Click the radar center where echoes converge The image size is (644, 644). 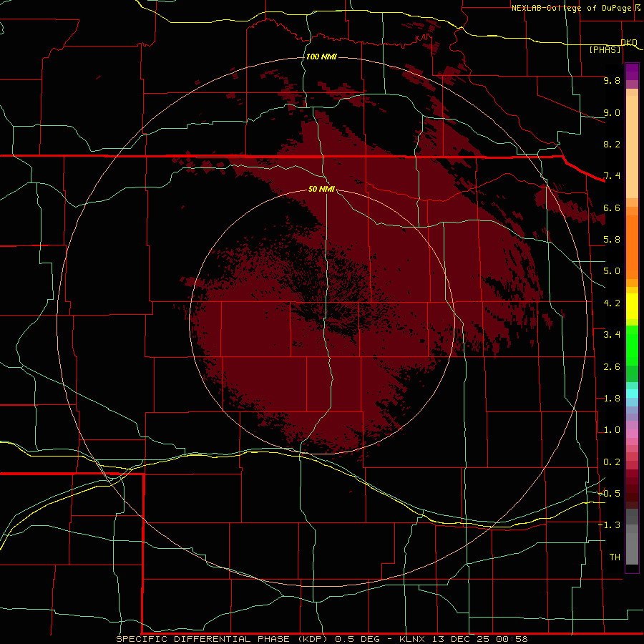click(x=324, y=321)
